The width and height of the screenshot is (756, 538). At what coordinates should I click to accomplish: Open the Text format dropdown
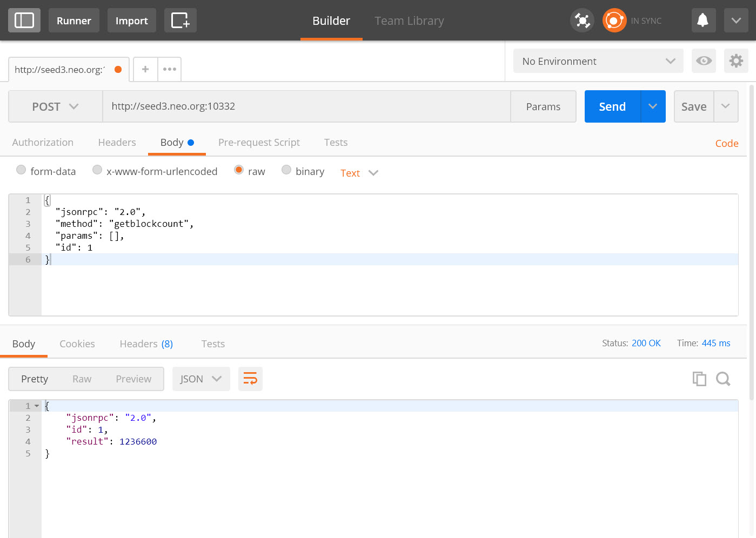tap(359, 173)
